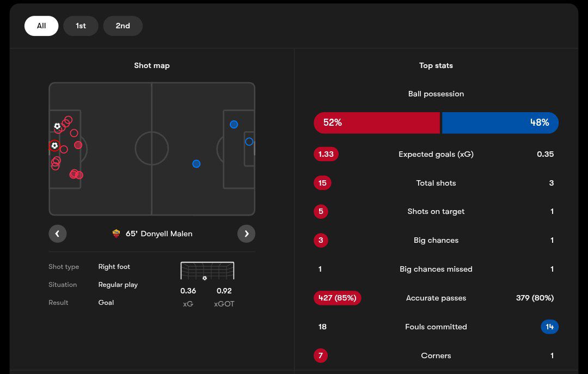Viewport: 588px width, 374px height.
Task: Click the blue shot marker inside the six-yard box
Action: click(x=249, y=142)
